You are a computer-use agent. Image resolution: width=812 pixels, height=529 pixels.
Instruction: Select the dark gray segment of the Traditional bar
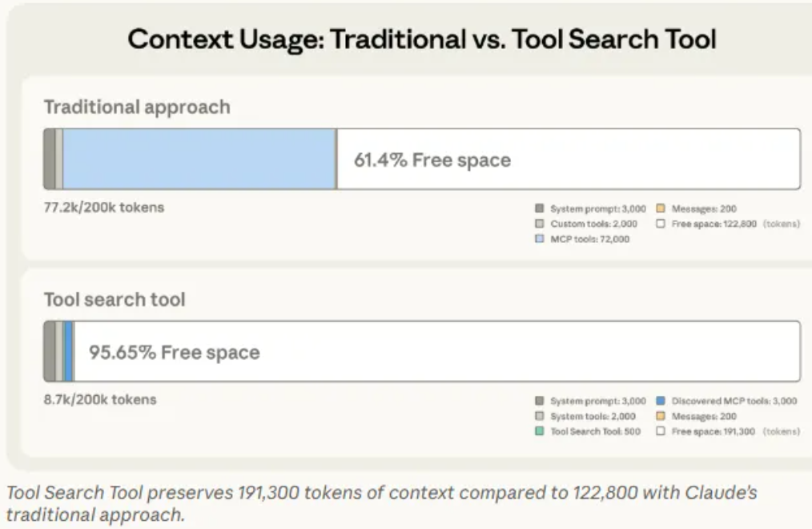[49, 159]
